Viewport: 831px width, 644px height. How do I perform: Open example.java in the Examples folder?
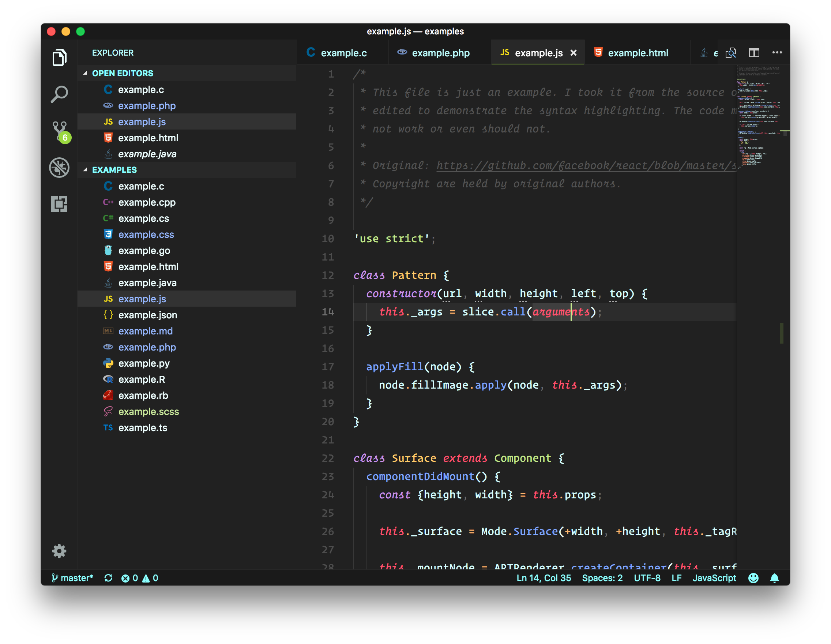187,283
